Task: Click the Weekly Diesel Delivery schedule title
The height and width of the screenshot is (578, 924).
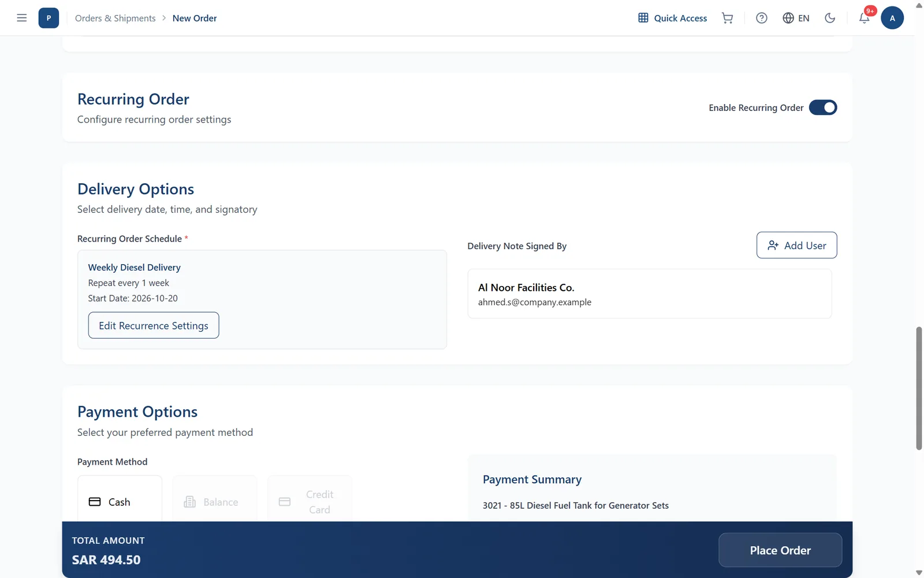Action: pyautogui.click(x=134, y=268)
